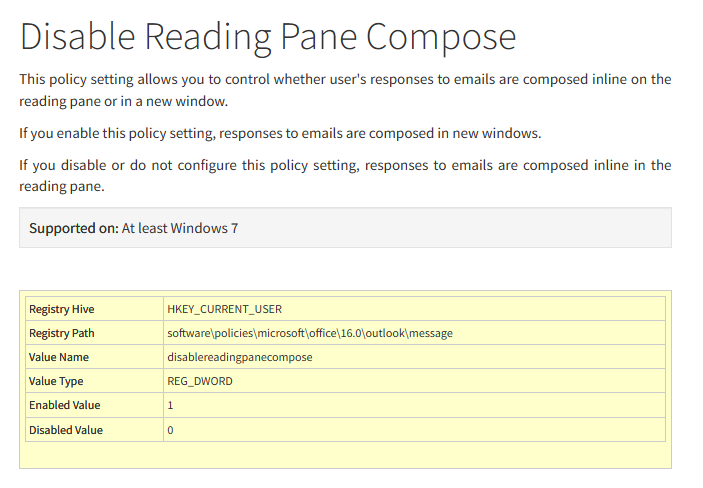The image size is (703, 488).
Task: Click the Enabled Value label
Action: click(x=65, y=405)
